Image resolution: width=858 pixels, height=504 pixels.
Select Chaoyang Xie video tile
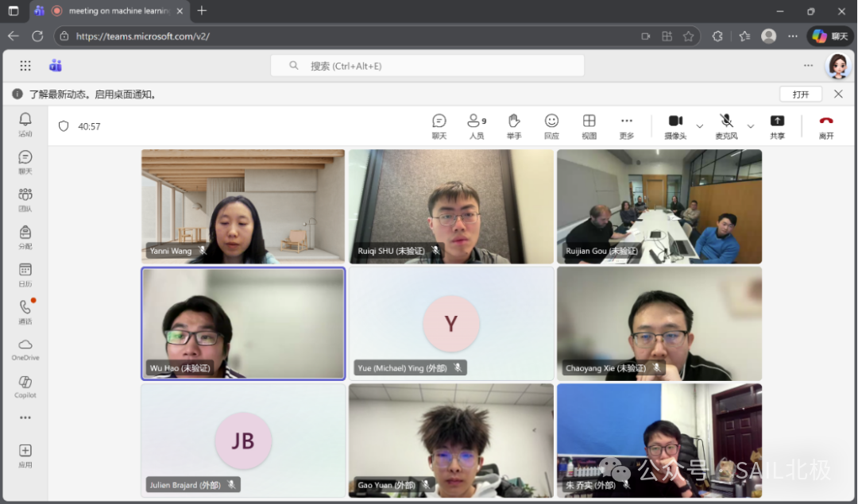659,324
